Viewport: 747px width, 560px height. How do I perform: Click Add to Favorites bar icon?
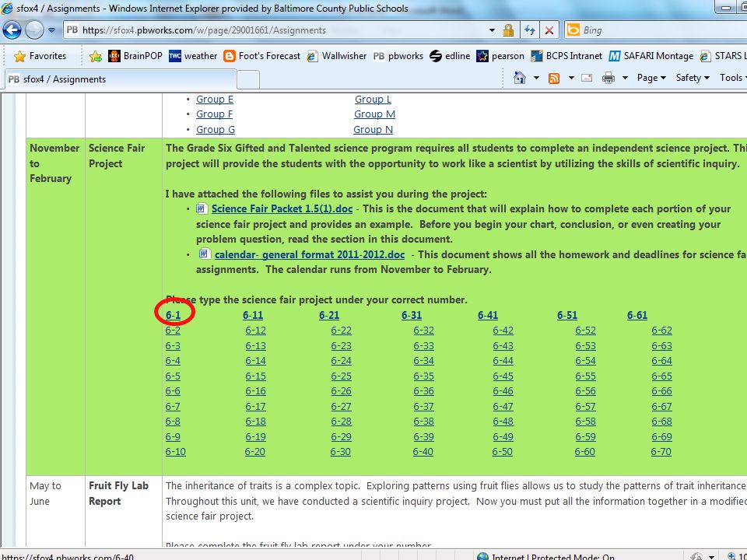[95, 57]
